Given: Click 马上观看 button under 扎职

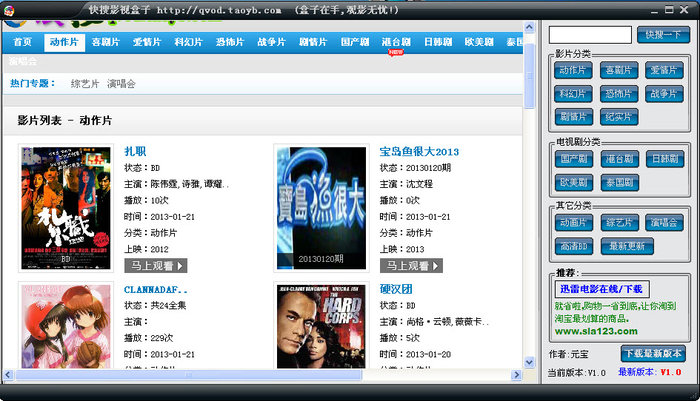Looking at the screenshot, I should [156, 266].
